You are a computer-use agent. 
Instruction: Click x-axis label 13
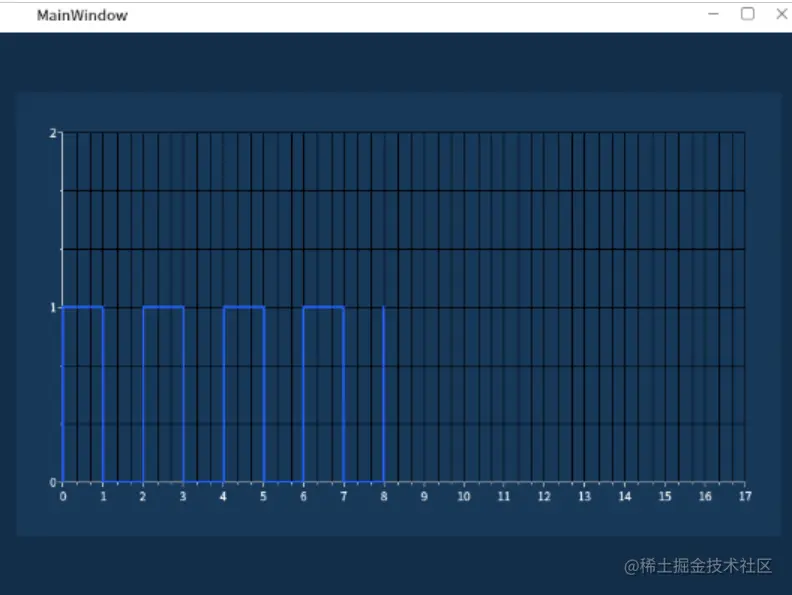[584, 497]
